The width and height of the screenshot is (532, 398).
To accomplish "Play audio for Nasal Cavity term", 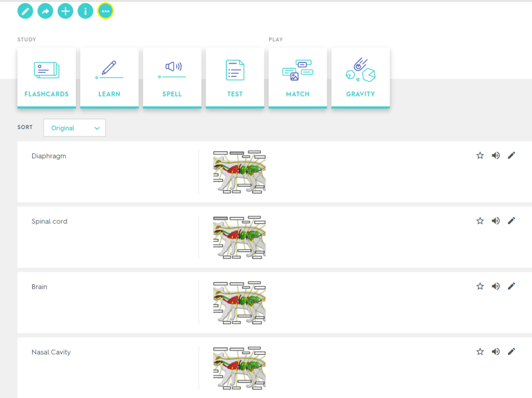I will click(496, 352).
